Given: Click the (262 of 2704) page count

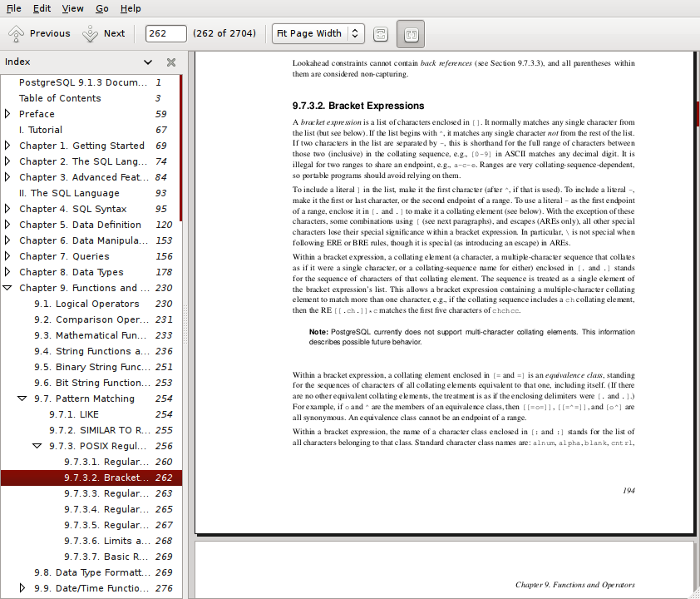Looking at the screenshot, I should point(224,33).
